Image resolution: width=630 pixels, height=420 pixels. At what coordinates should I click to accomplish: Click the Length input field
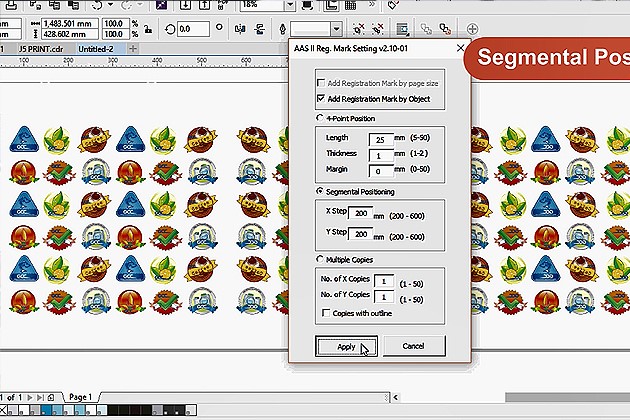tap(381, 139)
